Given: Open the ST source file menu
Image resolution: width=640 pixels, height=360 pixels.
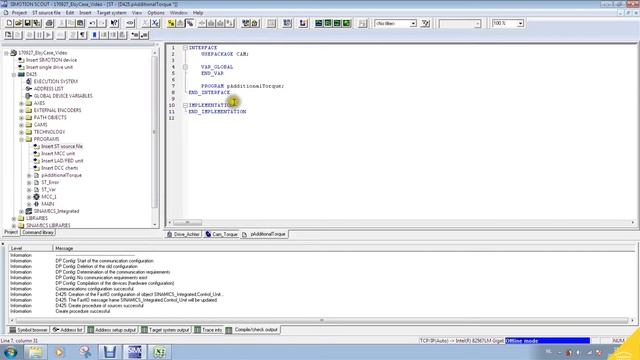Looking at the screenshot, I should (x=47, y=13).
